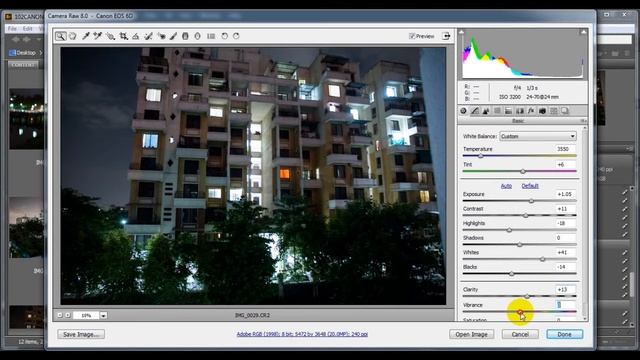Screen dimensions: 640x360
Task: Click the Exposure slider handle
Action: pyautogui.click(x=531, y=201)
